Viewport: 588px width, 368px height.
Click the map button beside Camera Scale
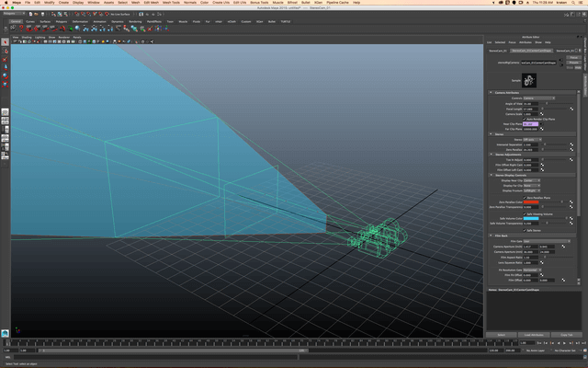pyautogui.click(x=541, y=114)
